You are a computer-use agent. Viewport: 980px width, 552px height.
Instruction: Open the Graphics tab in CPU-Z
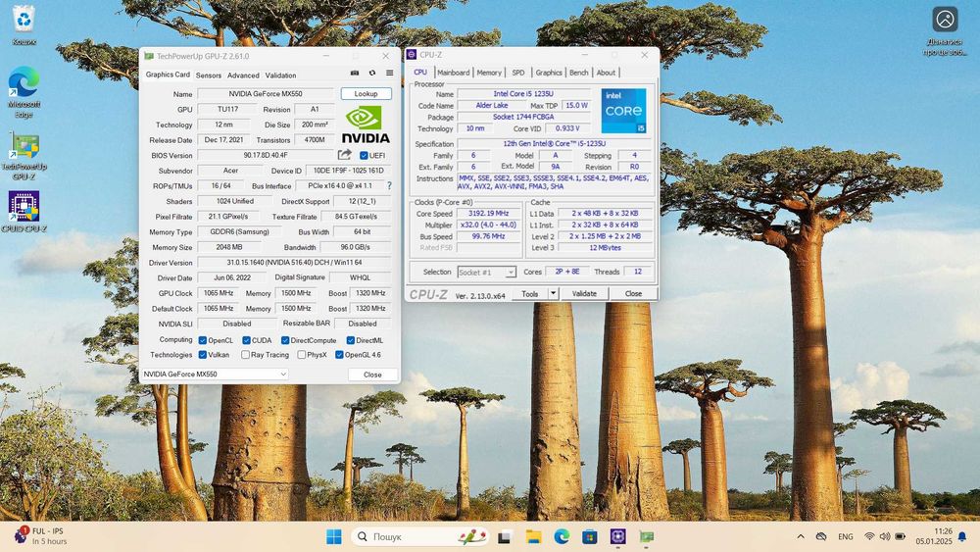pos(549,73)
